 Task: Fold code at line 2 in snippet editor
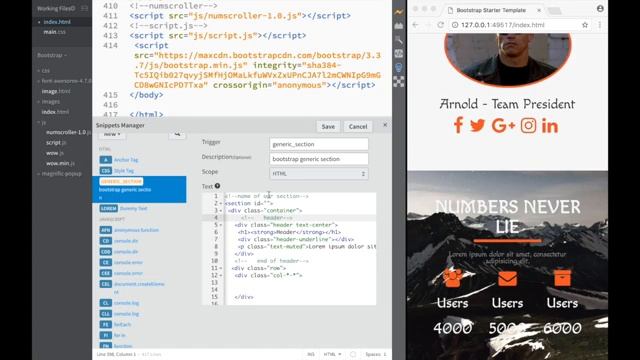(x=221, y=203)
